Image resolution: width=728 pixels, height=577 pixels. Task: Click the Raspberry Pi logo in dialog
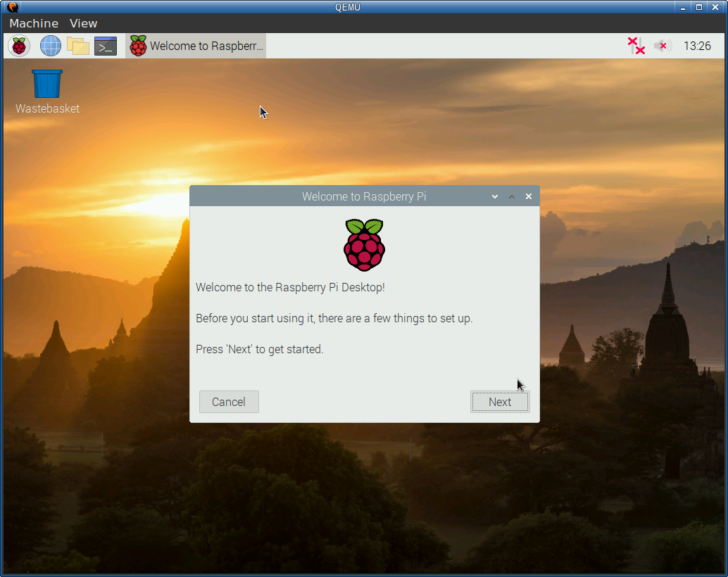365,245
